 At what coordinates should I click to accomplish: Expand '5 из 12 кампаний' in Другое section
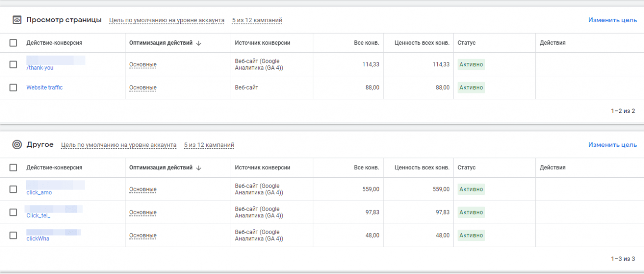(209, 145)
